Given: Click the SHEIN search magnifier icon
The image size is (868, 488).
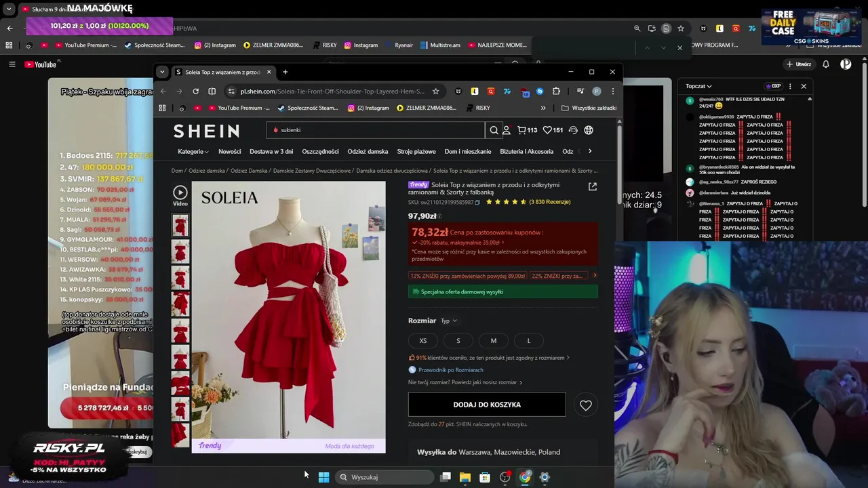Looking at the screenshot, I should coord(494,130).
